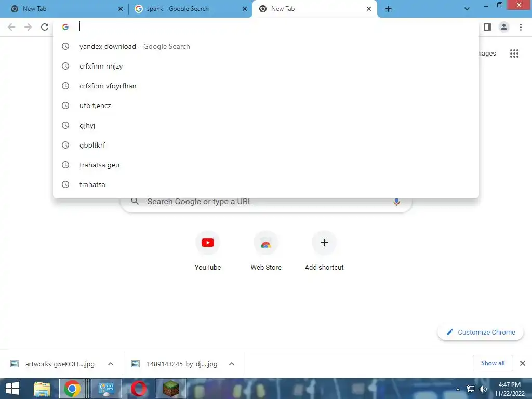Image resolution: width=532 pixels, height=399 pixels.
Task: Open the partially hidden Images link
Action: pos(488,54)
